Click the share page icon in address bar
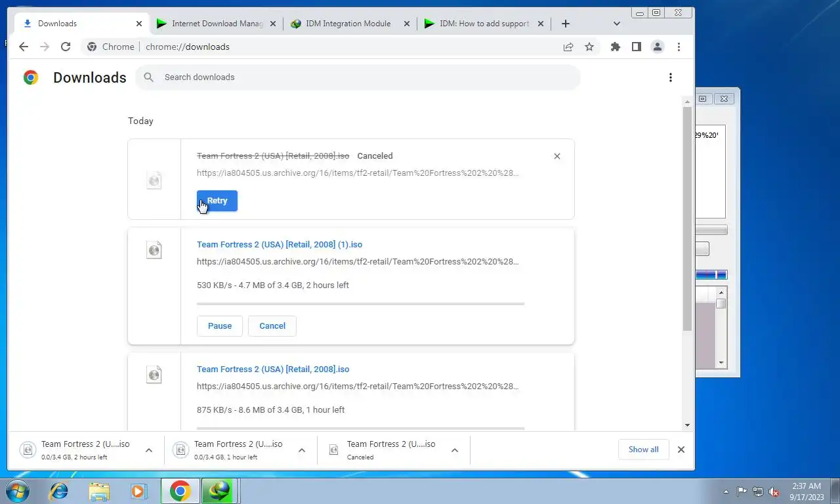840x504 pixels. [x=568, y=47]
